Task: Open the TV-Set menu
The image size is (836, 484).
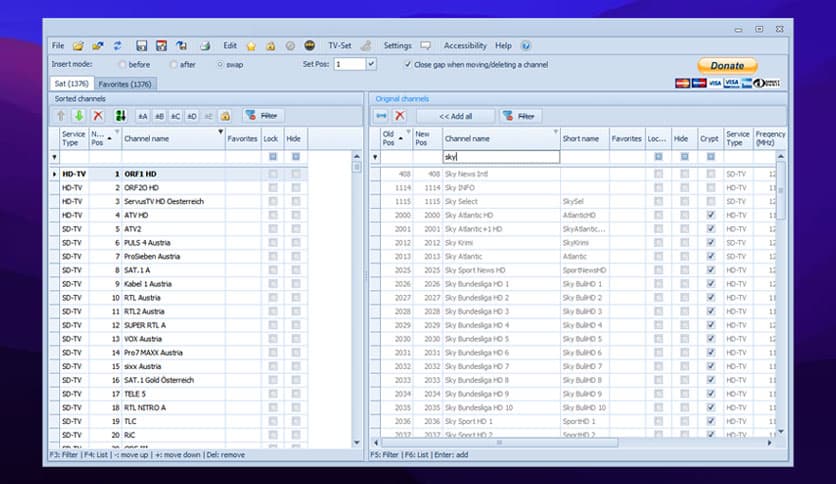Action: click(340, 46)
